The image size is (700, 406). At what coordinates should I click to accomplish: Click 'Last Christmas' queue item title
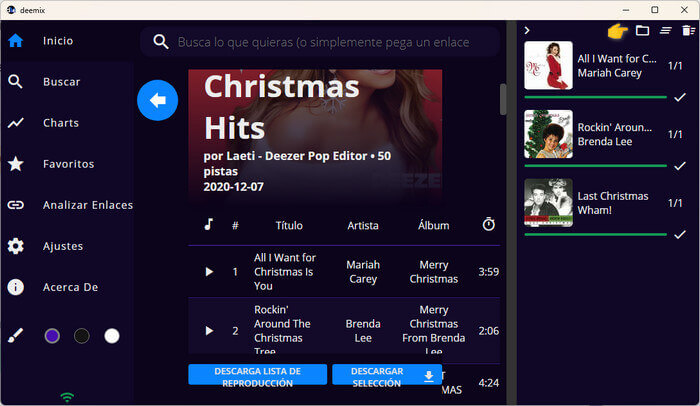pos(613,196)
